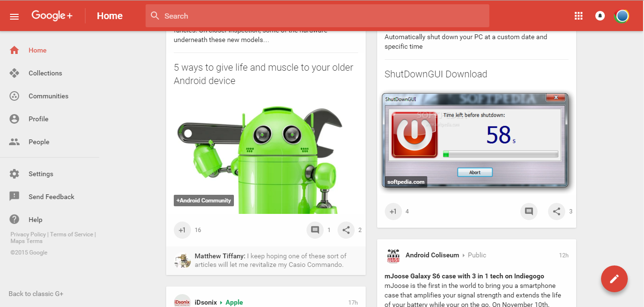Image resolution: width=644 pixels, height=307 pixels.
Task: Open the account profile avatar
Action: click(622, 16)
